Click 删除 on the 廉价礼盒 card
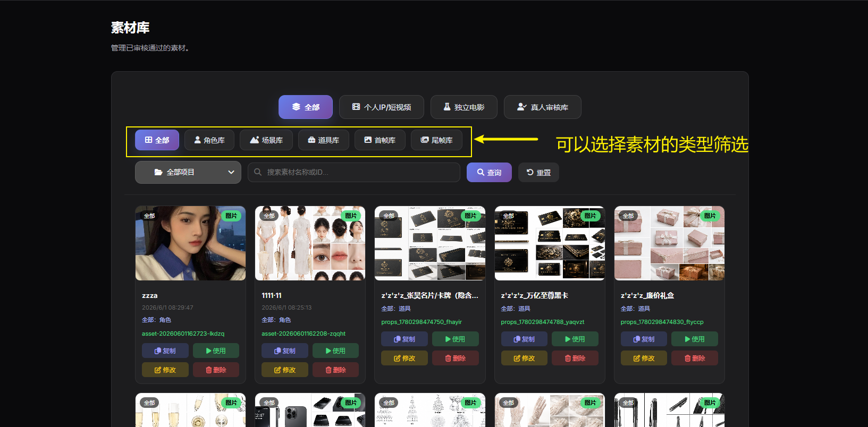This screenshot has height=427, width=868. pyautogui.click(x=695, y=358)
